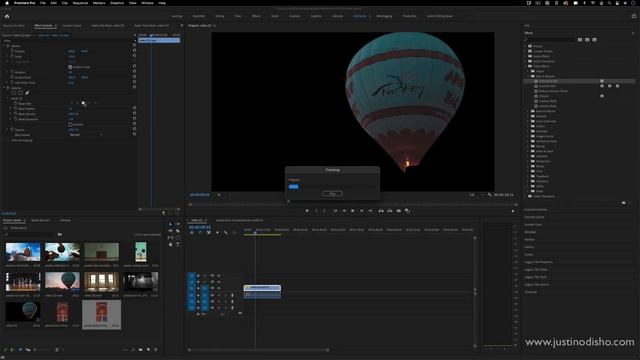This screenshot has height=360, width=640.
Task: Choose the ellipse mask shape under Opacity
Action: [13, 93]
